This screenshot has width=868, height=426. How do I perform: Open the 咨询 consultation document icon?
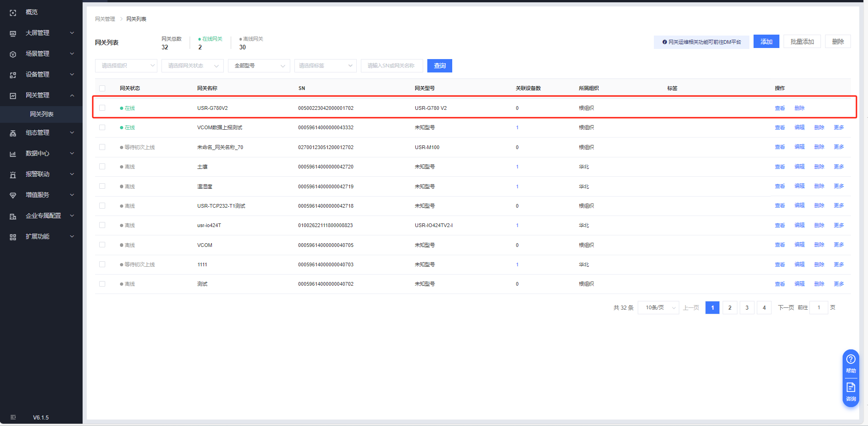850,387
